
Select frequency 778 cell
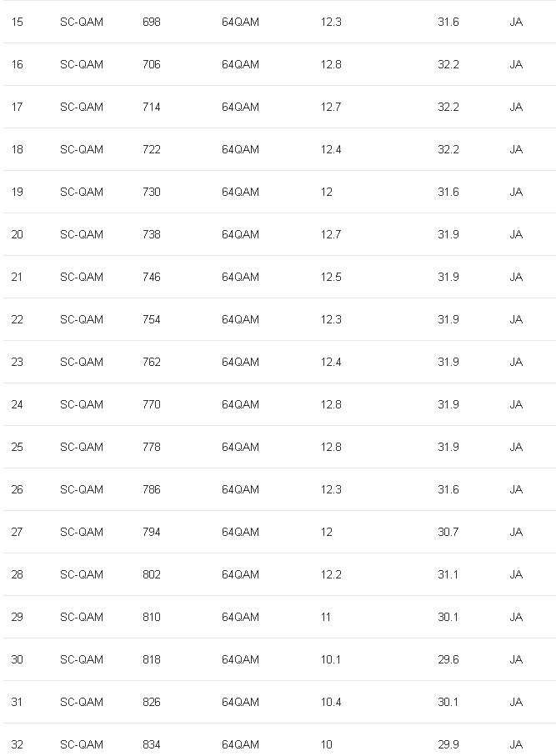(152, 447)
